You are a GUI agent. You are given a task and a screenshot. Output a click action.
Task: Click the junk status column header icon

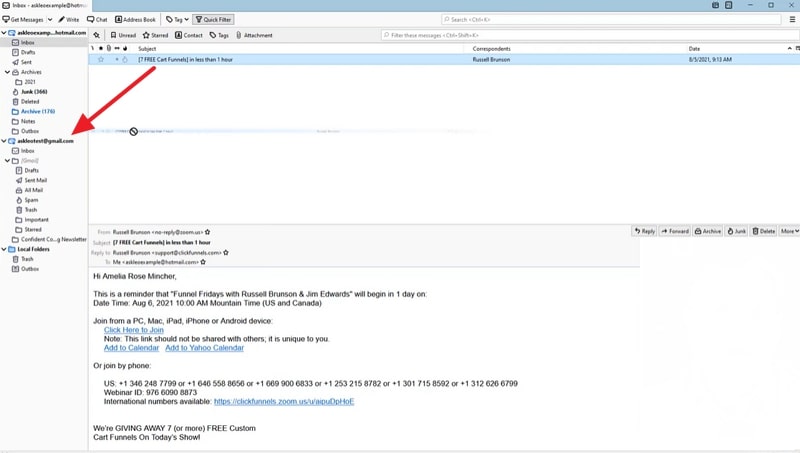125,48
